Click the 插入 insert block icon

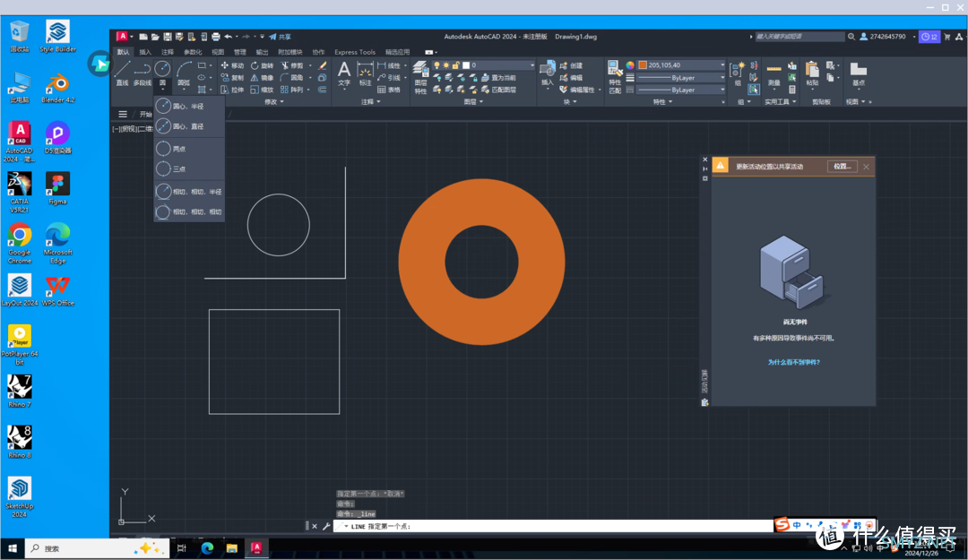pyautogui.click(x=548, y=73)
